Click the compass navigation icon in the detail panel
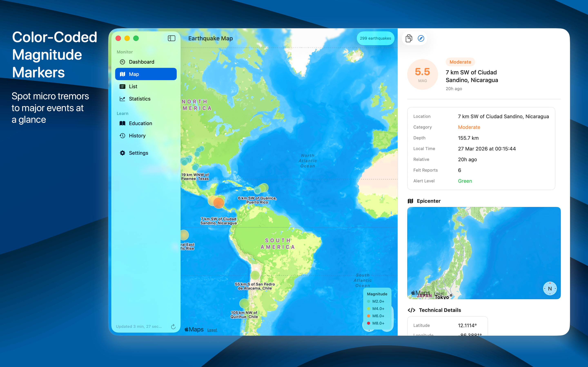The height and width of the screenshot is (367, 588). tap(421, 38)
